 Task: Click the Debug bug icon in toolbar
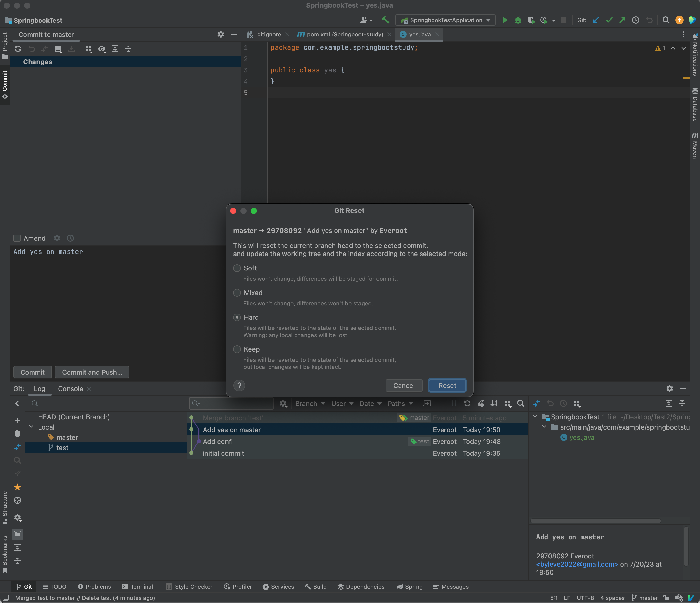[518, 20]
